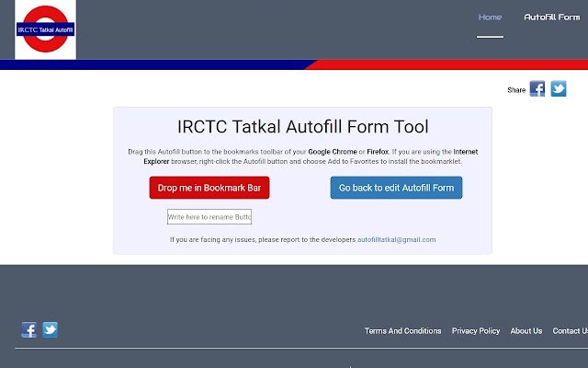Share on Facebook via top icon
The image size is (588, 368).
pos(537,89)
